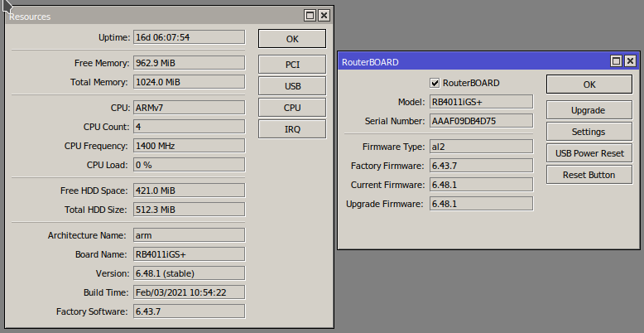The width and height of the screenshot is (644, 333).
Task: Open the CPU details window
Action: click(292, 108)
